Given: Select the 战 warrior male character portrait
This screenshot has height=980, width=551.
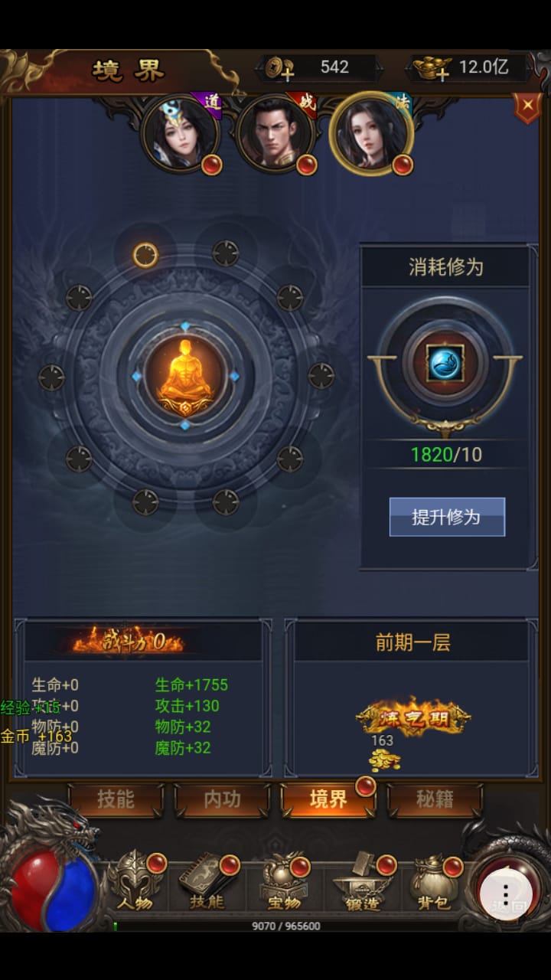Looking at the screenshot, I should pyautogui.click(x=275, y=132).
